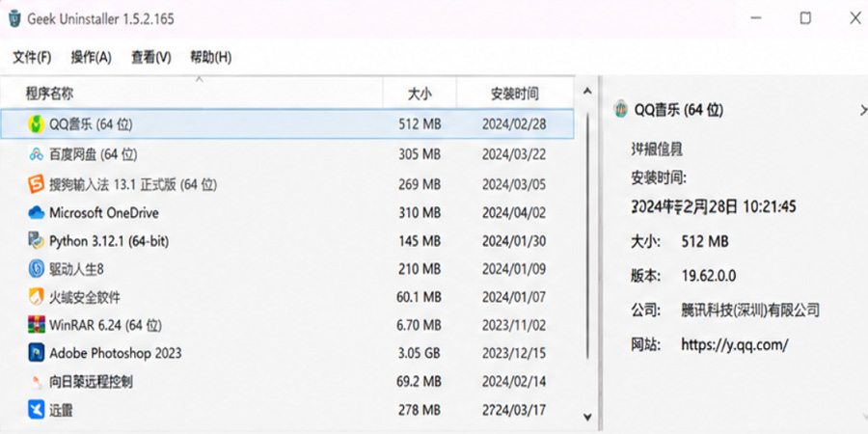Open the 操作(A) menu
The height and width of the screenshot is (434, 868).
point(92,57)
